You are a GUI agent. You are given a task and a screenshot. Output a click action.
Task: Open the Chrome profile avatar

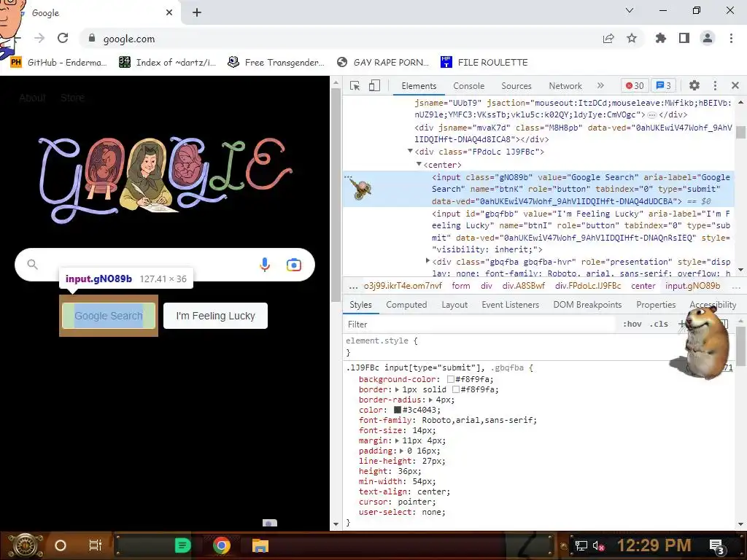point(708,38)
